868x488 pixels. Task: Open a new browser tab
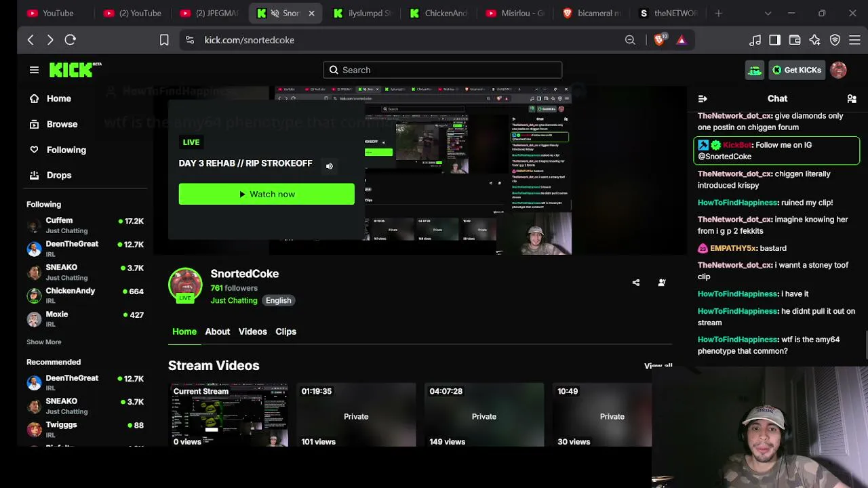point(719,13)
